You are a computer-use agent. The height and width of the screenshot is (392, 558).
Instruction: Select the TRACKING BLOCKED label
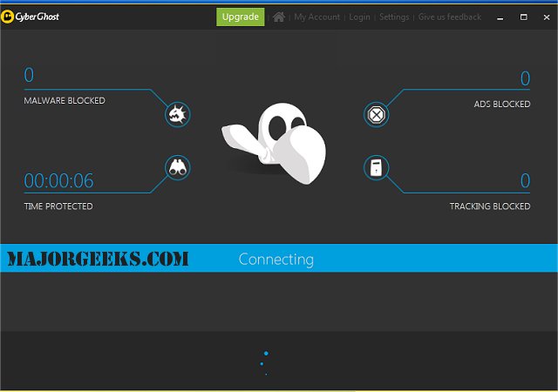click(490, 206)
